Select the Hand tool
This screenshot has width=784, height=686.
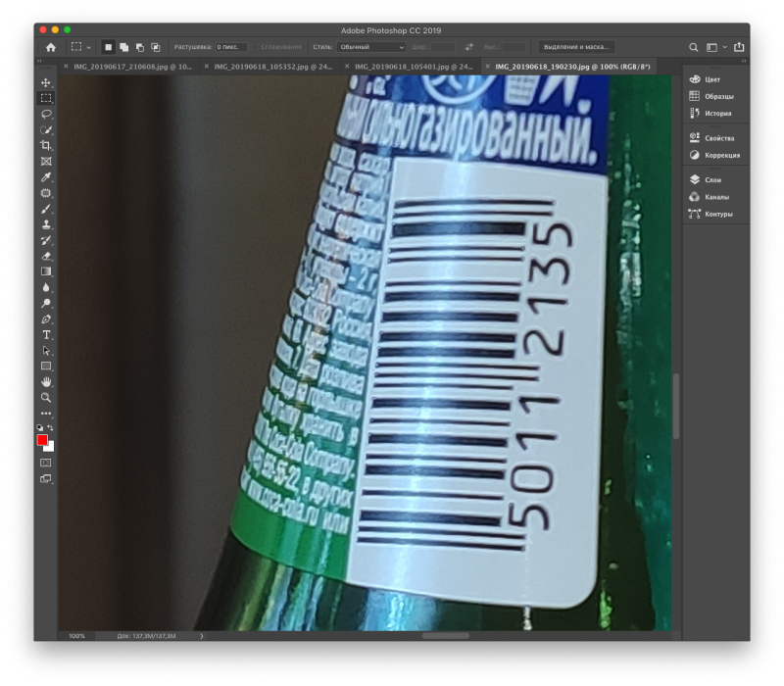[46, 382]
